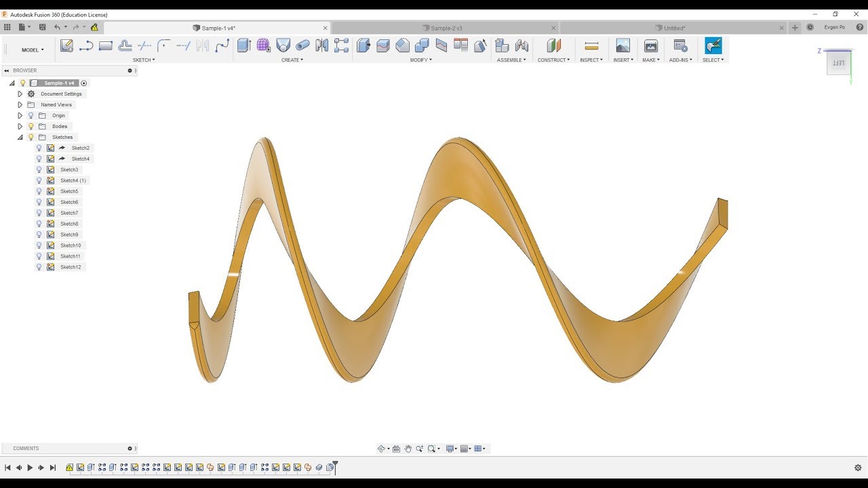Select the Press Pull tool

363,45
